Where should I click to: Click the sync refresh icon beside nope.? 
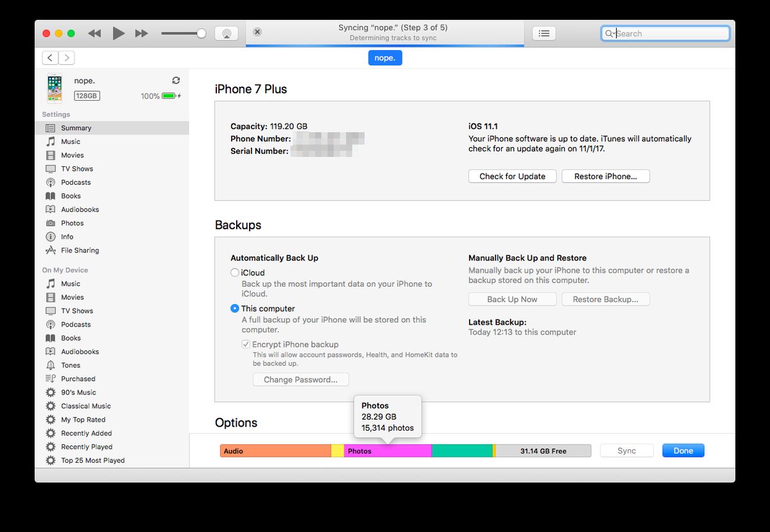click(x=176, y=81)
